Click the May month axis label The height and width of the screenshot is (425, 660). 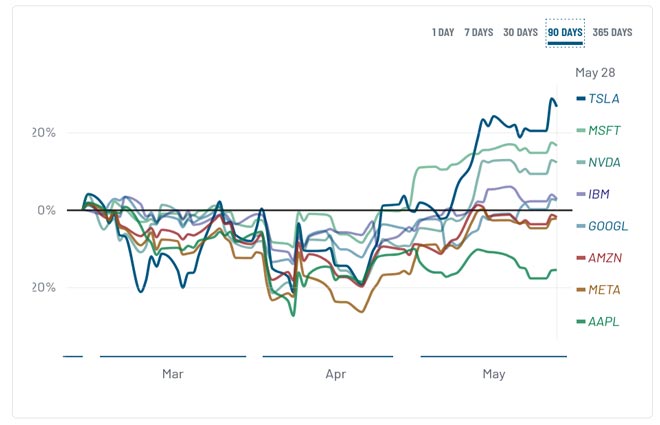(x=493, y=374)
